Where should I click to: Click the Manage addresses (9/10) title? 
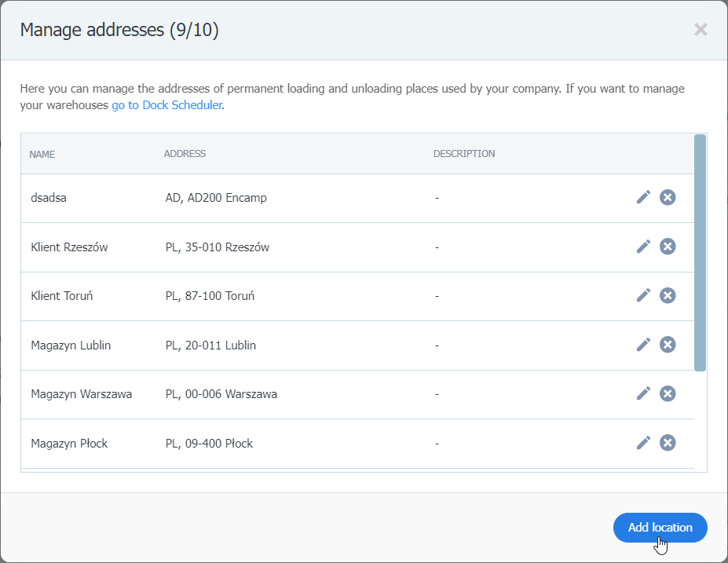click(x=119, y=30)
